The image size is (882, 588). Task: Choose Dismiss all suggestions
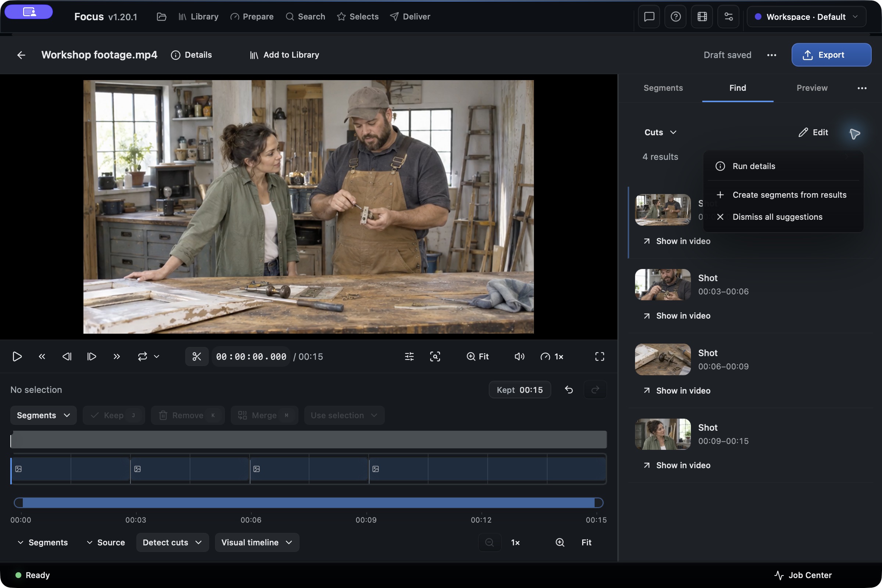point(784,217)
